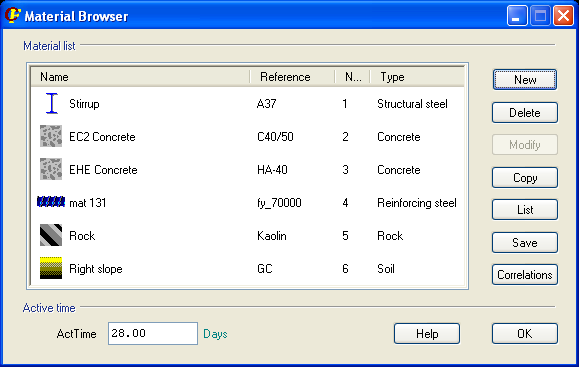579x367 pixels.
Task: Click the Right slope soil icon
Action: [51, 268]
